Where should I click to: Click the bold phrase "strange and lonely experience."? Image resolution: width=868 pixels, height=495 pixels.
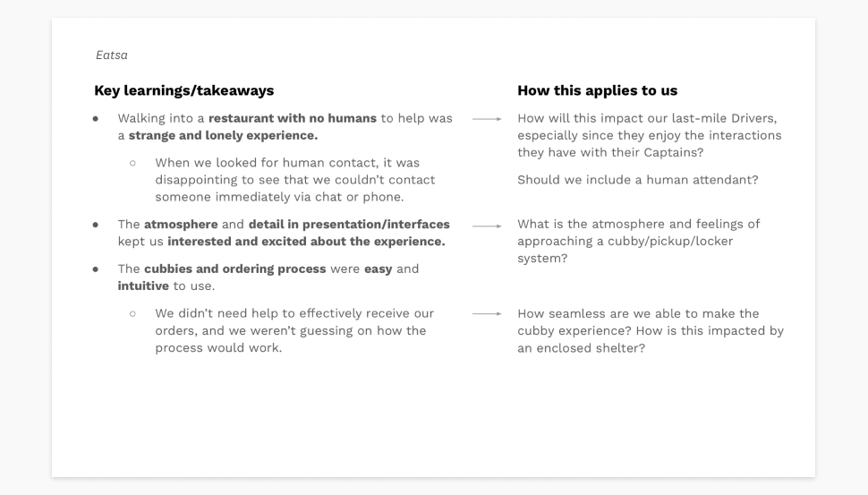coord(223,136)
